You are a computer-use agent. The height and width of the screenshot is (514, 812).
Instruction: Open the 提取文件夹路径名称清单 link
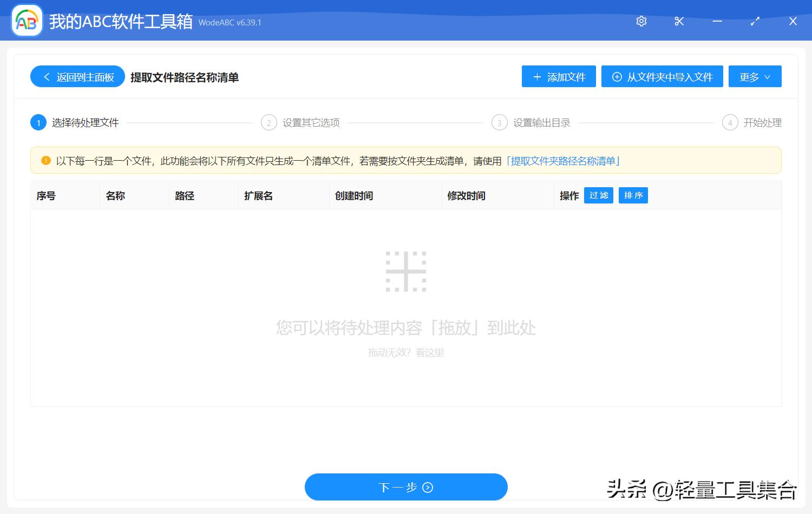pyautogui.click(x=563, y=161)
